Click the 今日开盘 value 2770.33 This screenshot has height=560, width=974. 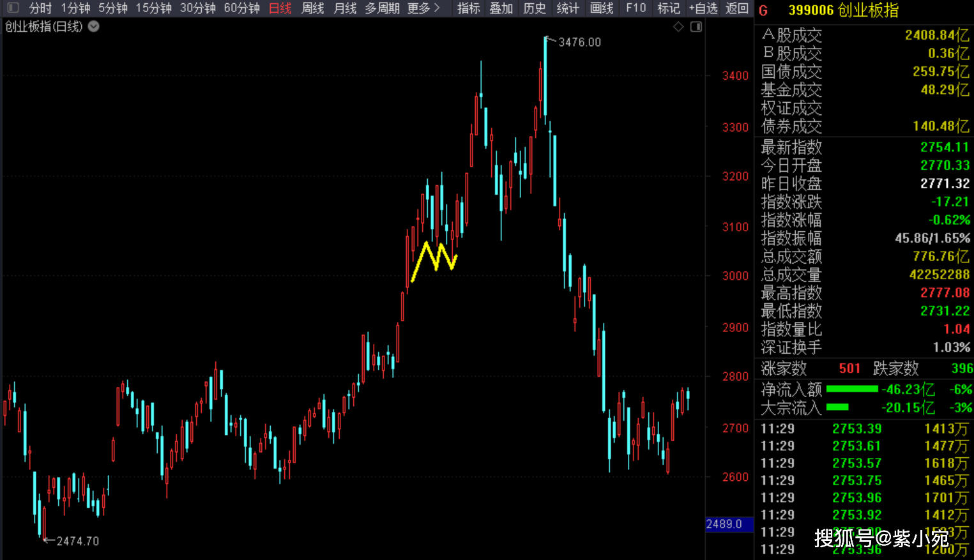pos(945,165)
